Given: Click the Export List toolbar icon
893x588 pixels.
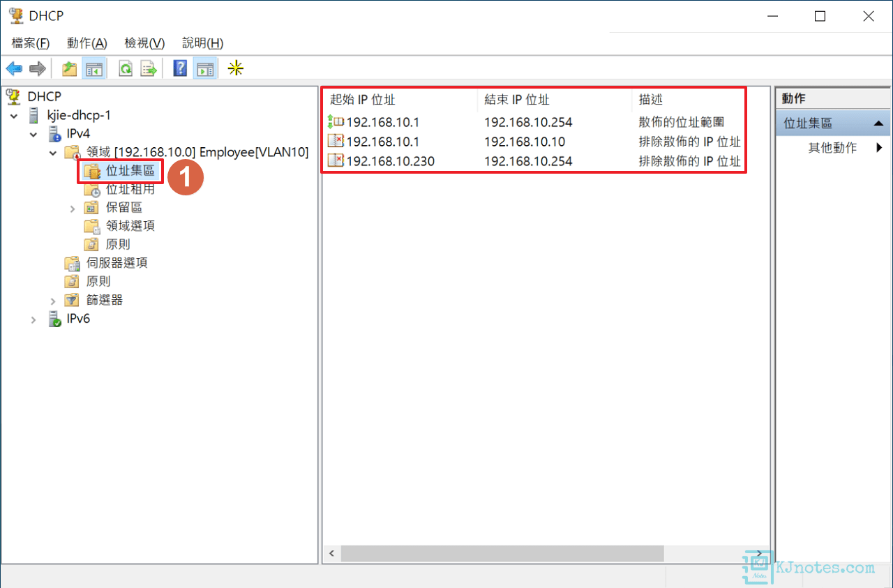Looking at the screenshot, I should click(149, 68).
